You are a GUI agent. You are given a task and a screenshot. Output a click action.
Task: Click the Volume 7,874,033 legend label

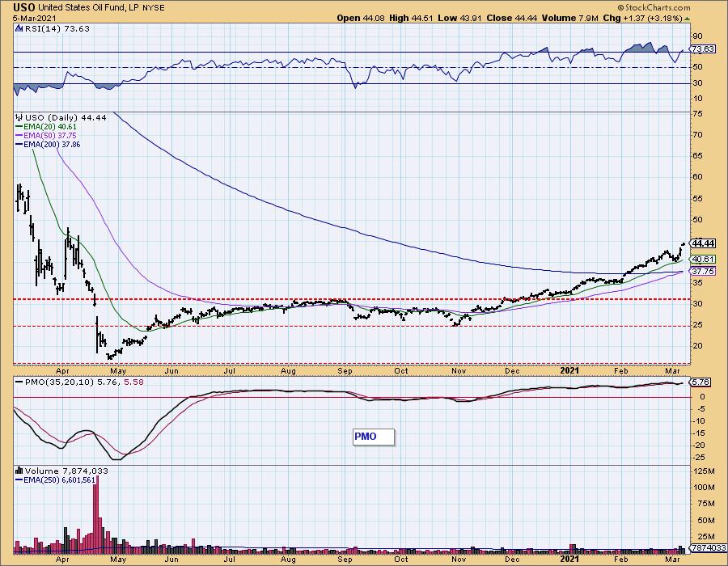coord(66,471)
